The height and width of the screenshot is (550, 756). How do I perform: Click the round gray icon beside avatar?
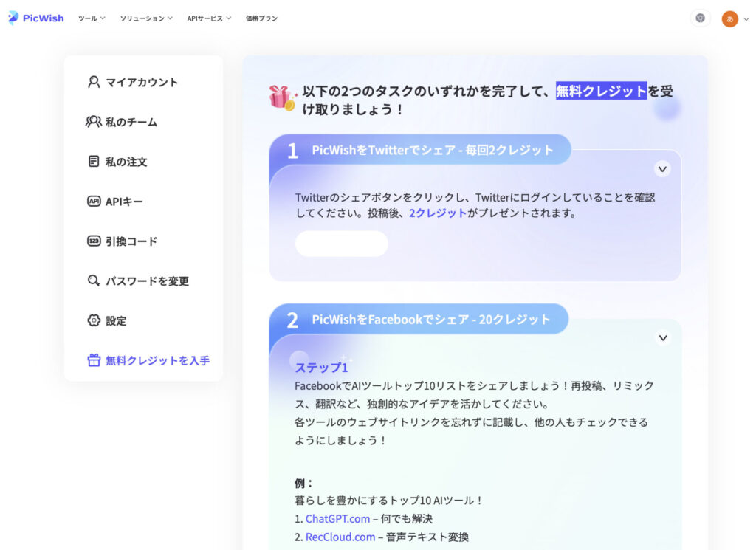pyautogui.click(x=700, y=18)
